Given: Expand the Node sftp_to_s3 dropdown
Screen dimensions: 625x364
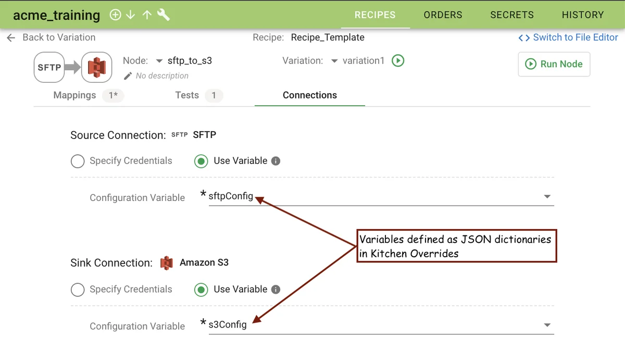Looking at the screenshot, I should [x=159, y=61].
